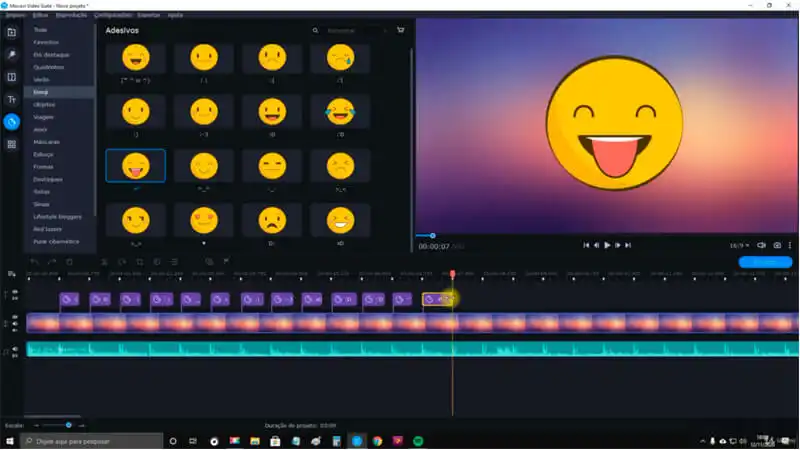Image resolution: width=800 pixels, height=450 pixels.
Task: Click the redo arrow above timeline
Action: click(x=52, y=262)
